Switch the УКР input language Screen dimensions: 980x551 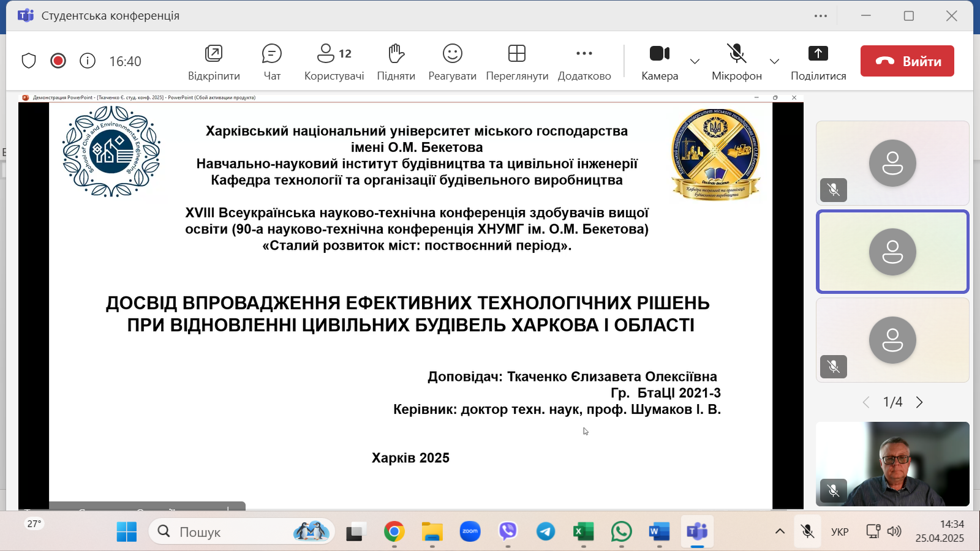[840, 531]
